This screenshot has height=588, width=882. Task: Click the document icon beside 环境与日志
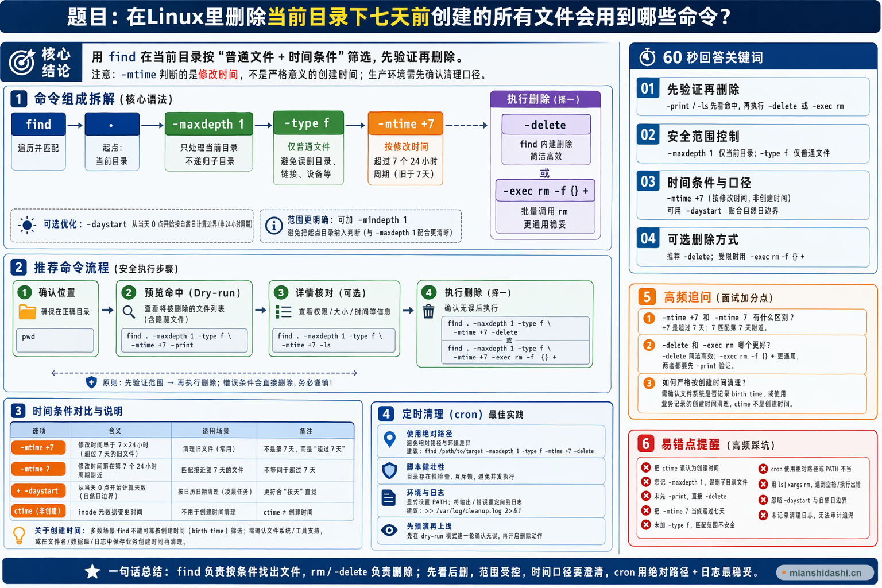click(x=389, y=497)
